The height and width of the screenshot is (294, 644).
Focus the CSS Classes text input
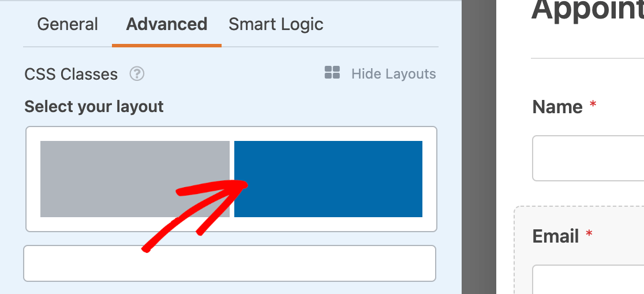(x=229, y=263)
